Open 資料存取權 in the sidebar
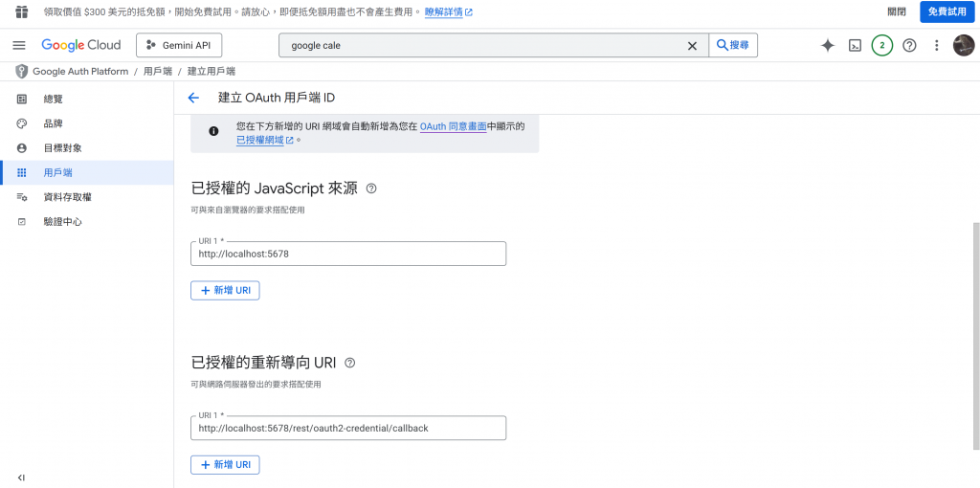This screenshot has width=980, height=488. click(x=87, y=197)
